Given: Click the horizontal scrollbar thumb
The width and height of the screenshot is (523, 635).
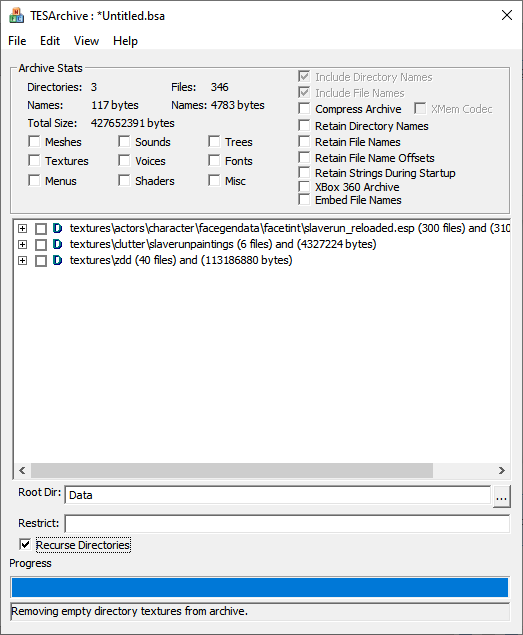Looking at the screenshot, I should (232, 470).
